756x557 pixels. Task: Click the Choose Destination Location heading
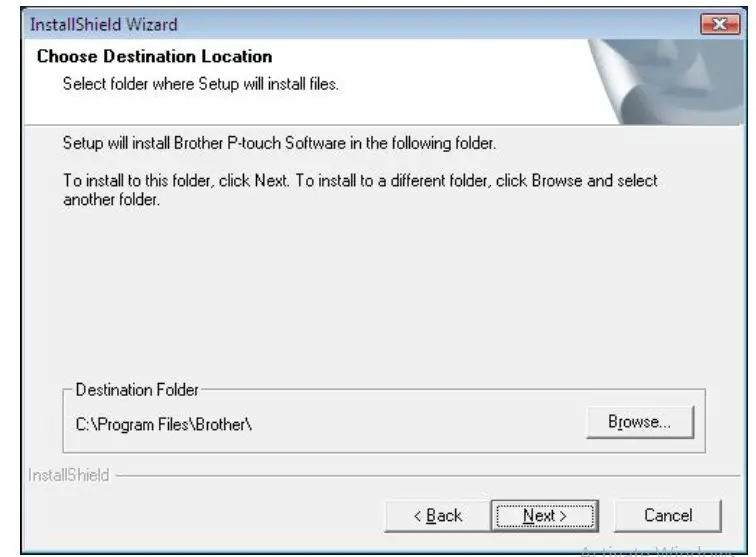[154, 56]
